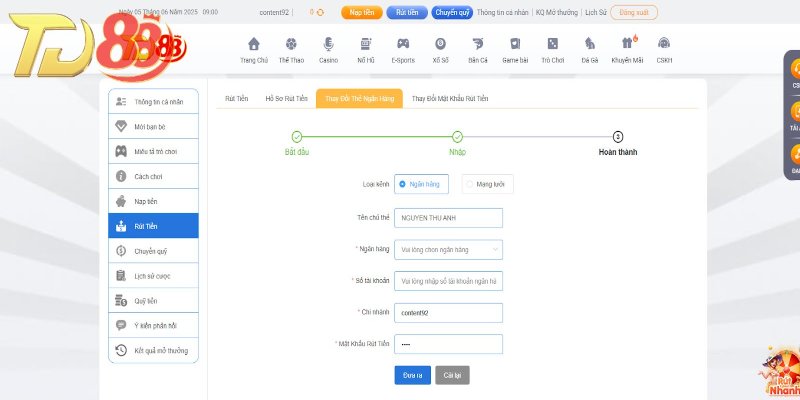The width and height of the screenshot is (800, 400).
Task: Select the Thay Đổi Thẻ Ngân Hàng tab
Action: 359,98
